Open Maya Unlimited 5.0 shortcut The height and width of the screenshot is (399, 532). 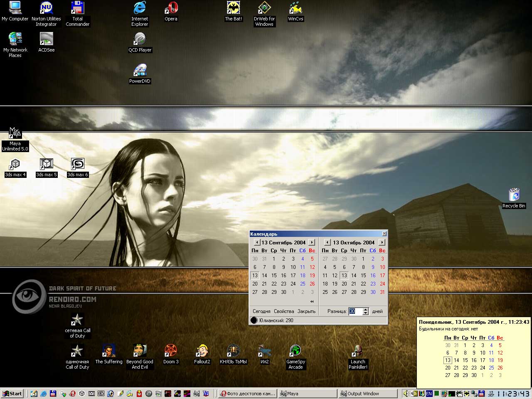tap(15, 133)
